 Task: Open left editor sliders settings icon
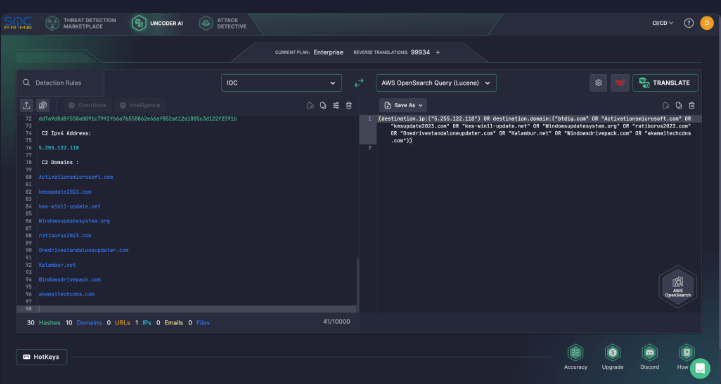pyautogui.click(x=336, y=106)
